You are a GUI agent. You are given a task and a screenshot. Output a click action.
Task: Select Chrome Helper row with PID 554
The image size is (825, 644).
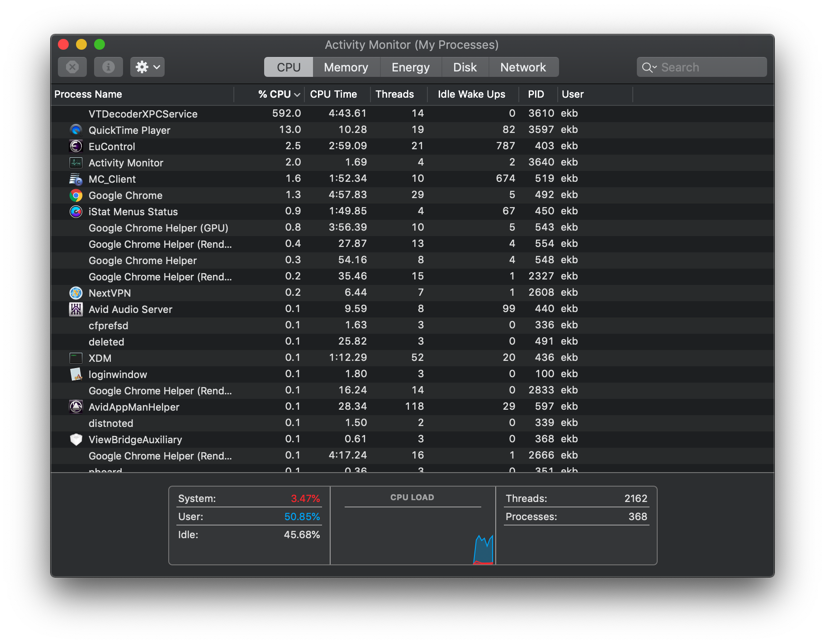[x=412, y=244]
